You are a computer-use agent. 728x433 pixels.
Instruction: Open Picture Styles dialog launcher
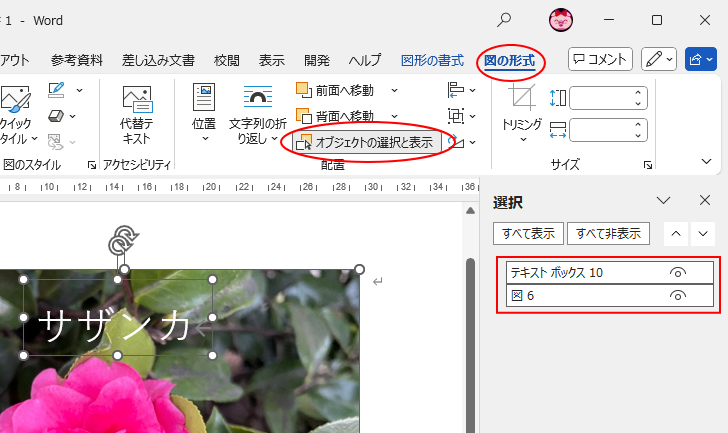92,165
